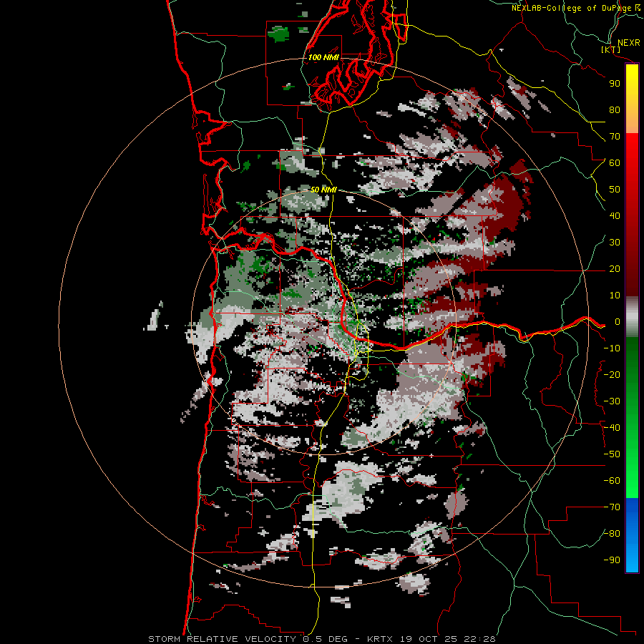Click the "100 NMI" range ring label
The image size is (644, 644).
coord(323,57)
